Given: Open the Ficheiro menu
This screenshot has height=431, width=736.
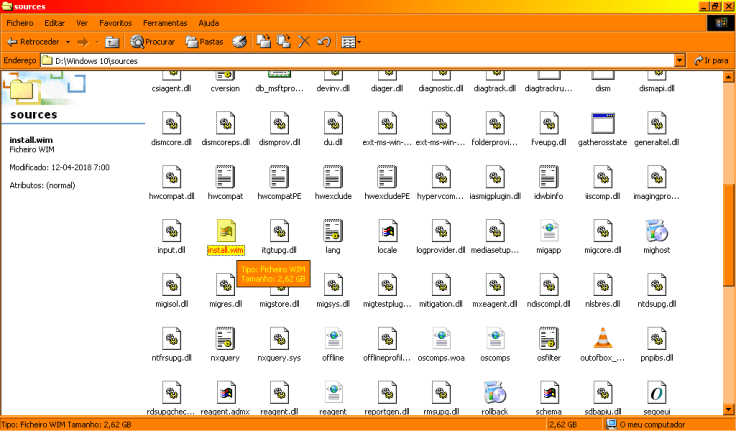Looking at the screenshot, I should [20, 22].
